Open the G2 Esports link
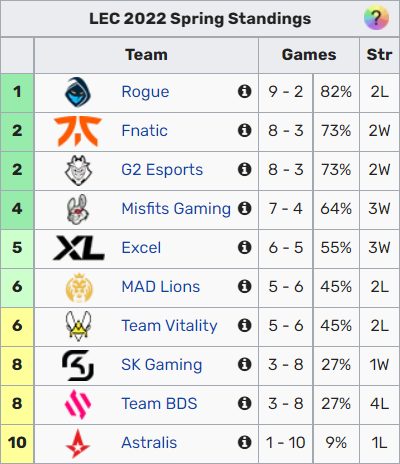Viewport: 400px width, 464px height. (162, 170)
